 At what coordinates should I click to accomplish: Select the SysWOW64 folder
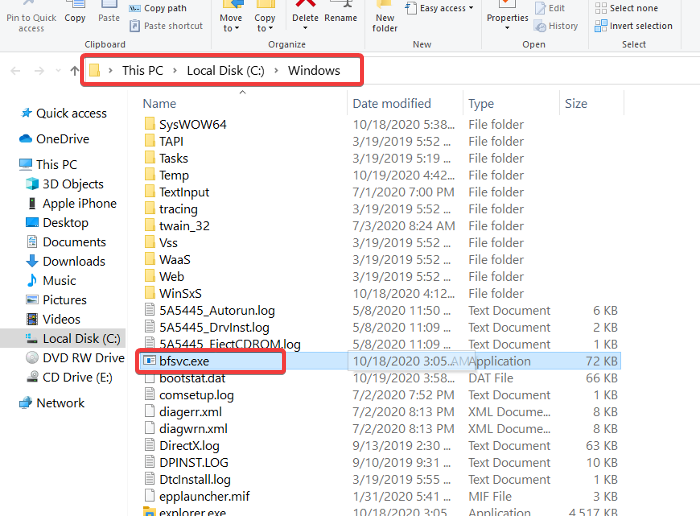point(185,125)
